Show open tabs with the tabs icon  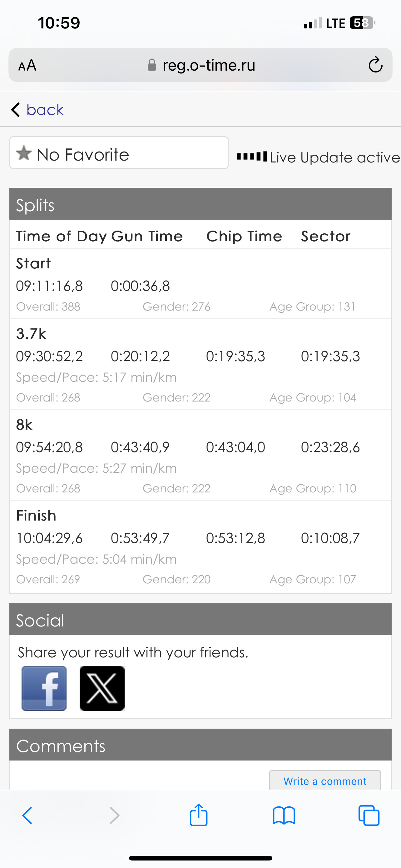pos(369,816)
